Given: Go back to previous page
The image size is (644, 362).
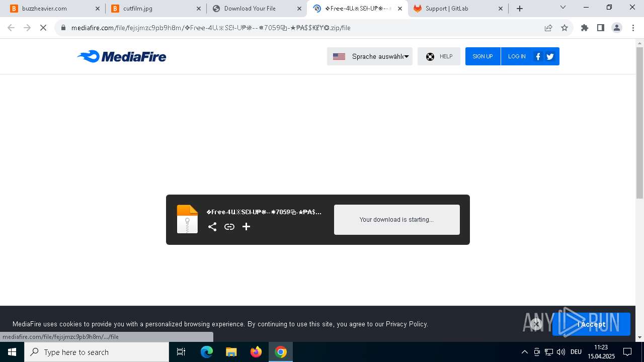Looking at the screenshot, I should (11, 28).
